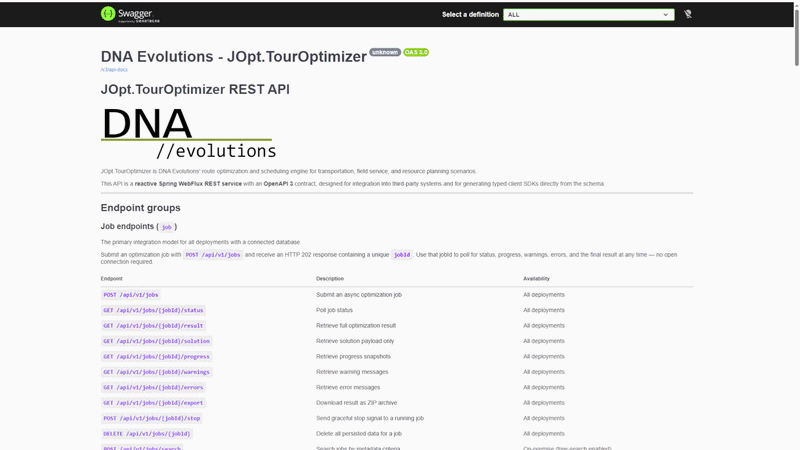Click 'Poll job status' description
The width and height of the screenshot is (800, 450).
pos(334,310)
